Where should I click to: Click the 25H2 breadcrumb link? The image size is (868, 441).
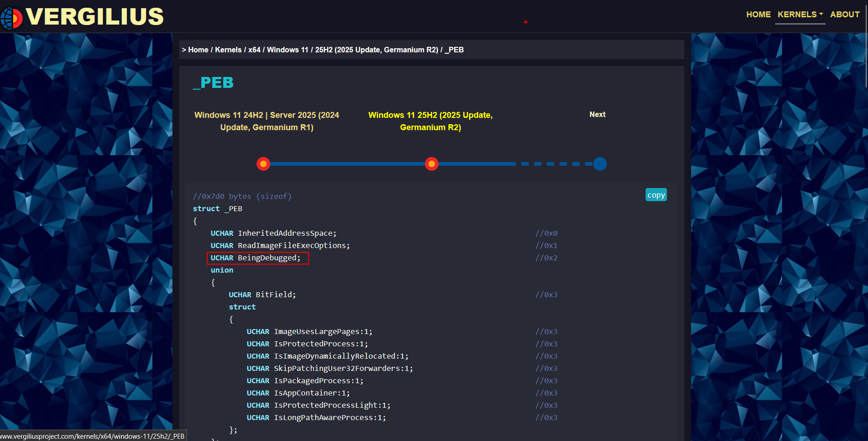(376, 50)
